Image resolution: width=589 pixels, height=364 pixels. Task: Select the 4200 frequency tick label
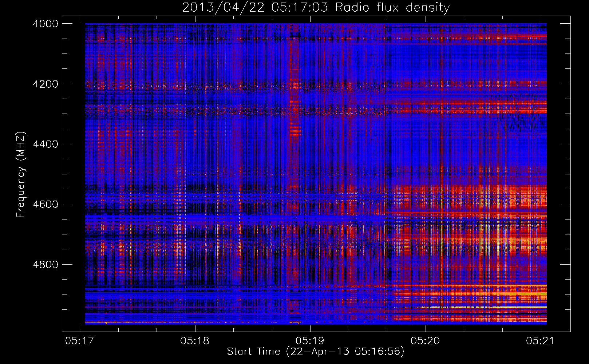click(46, 84)
